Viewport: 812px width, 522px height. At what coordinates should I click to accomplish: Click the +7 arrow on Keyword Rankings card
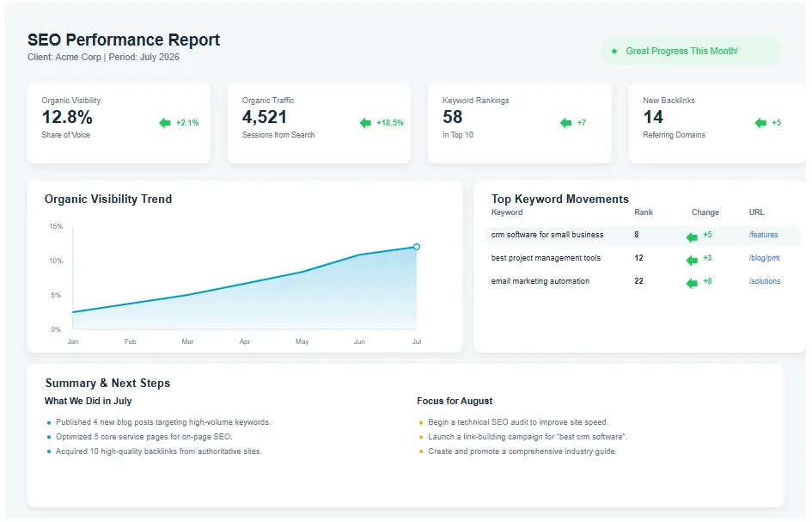click(x=567, y=122)
